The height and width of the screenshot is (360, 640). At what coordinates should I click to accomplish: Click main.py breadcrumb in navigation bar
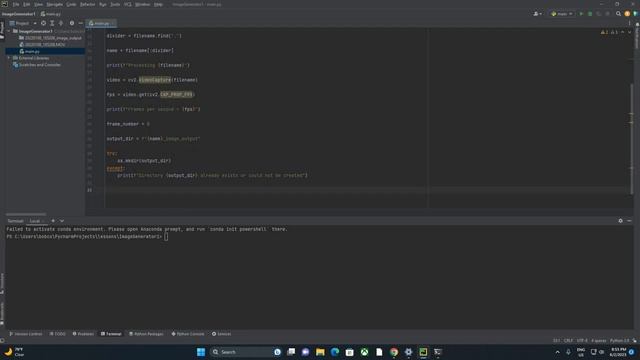click(51, 14)
